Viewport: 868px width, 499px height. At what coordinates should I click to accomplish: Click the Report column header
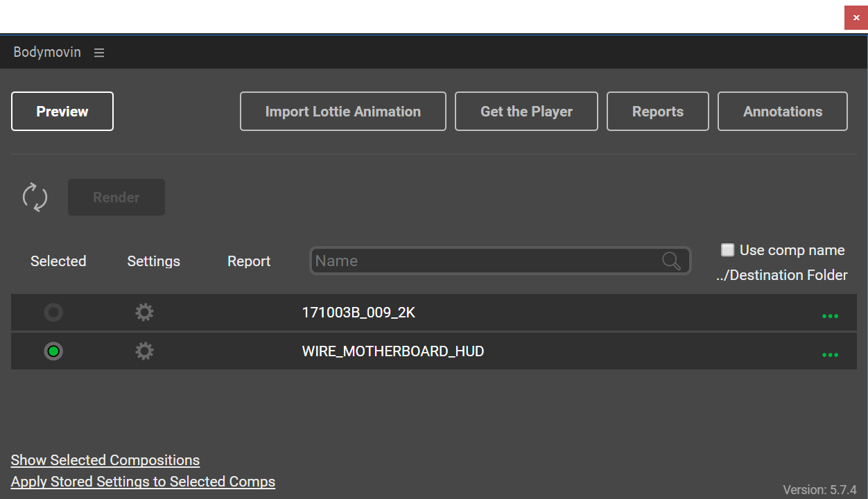point(249,261)
